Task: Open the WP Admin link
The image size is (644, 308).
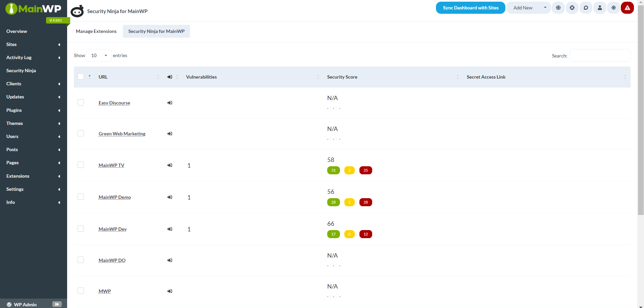Action: pyautogui.click(x=25, y=305)
